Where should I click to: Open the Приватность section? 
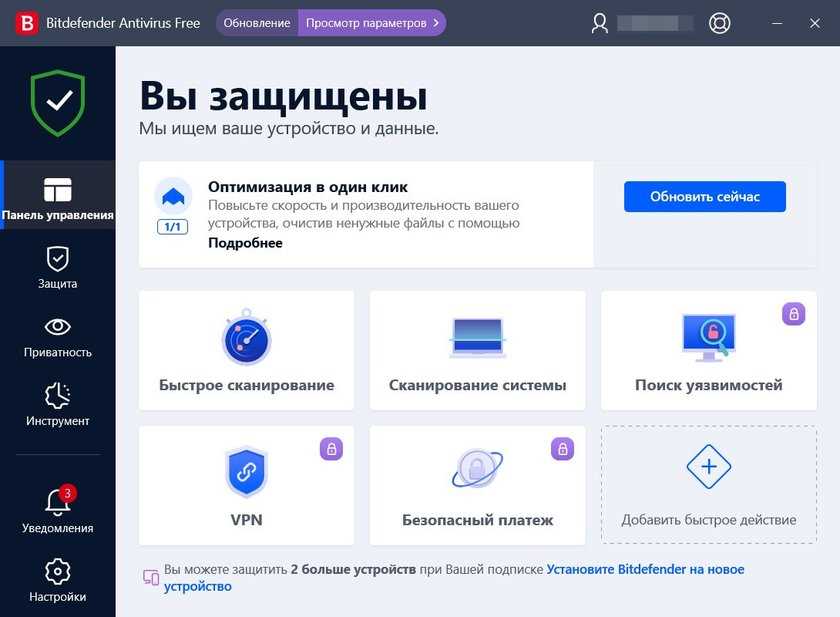tap(57, 334)
